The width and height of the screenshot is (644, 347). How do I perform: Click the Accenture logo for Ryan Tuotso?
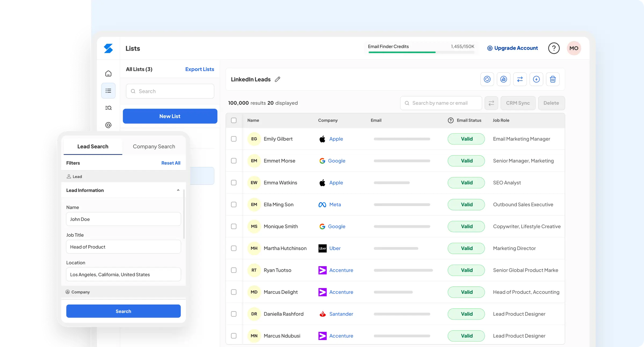point(322,270)
